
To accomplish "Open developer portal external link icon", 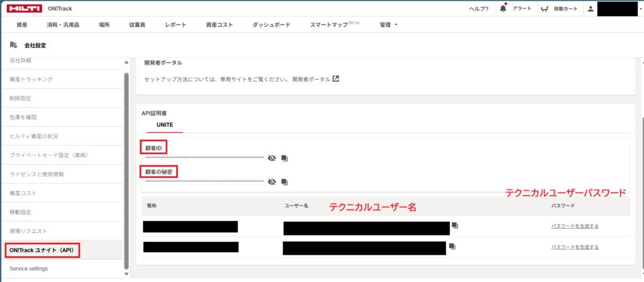I will 336,79.
